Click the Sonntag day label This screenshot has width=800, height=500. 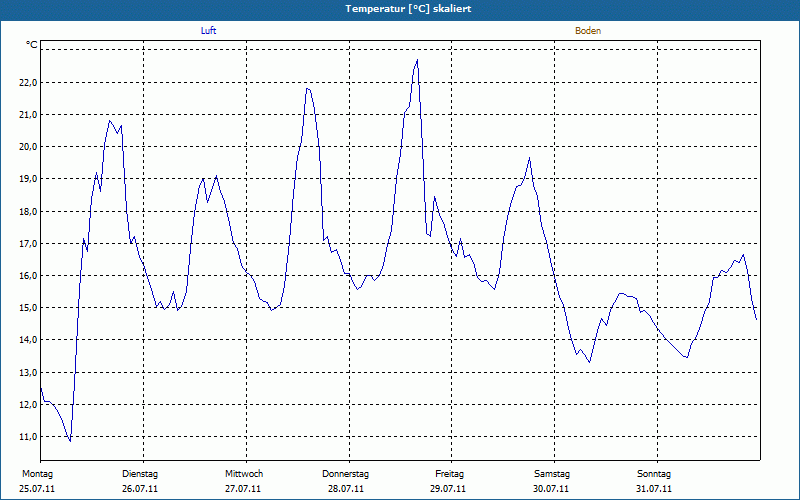pyautogui.click(x=654, y=474)
